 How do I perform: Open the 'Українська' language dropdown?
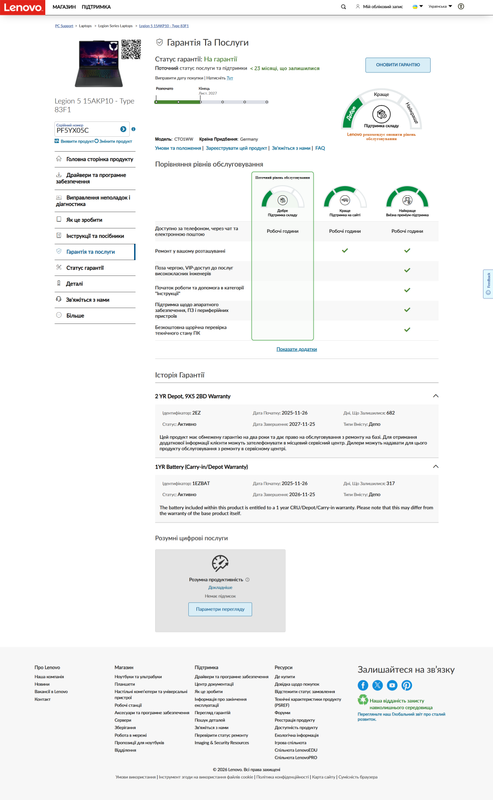pos(440,7)
